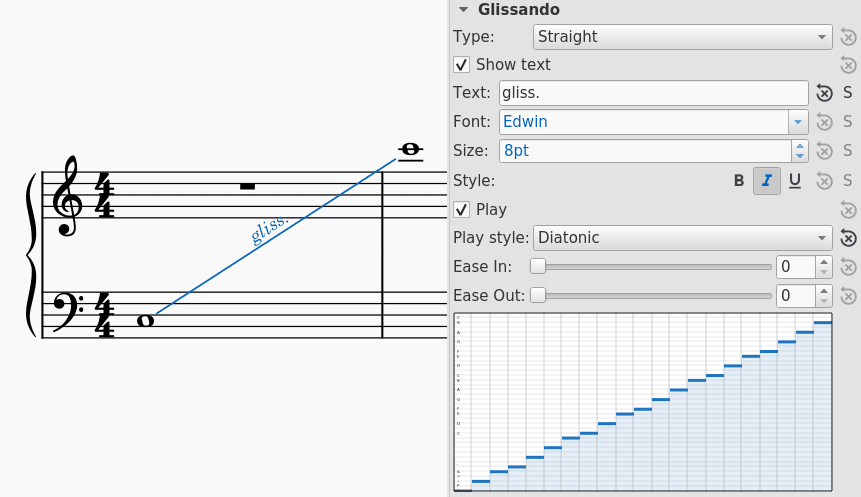Click the gliss. Text input field
Screen dimensions: 861x497
pyautogui.click(x=653, y=93)
